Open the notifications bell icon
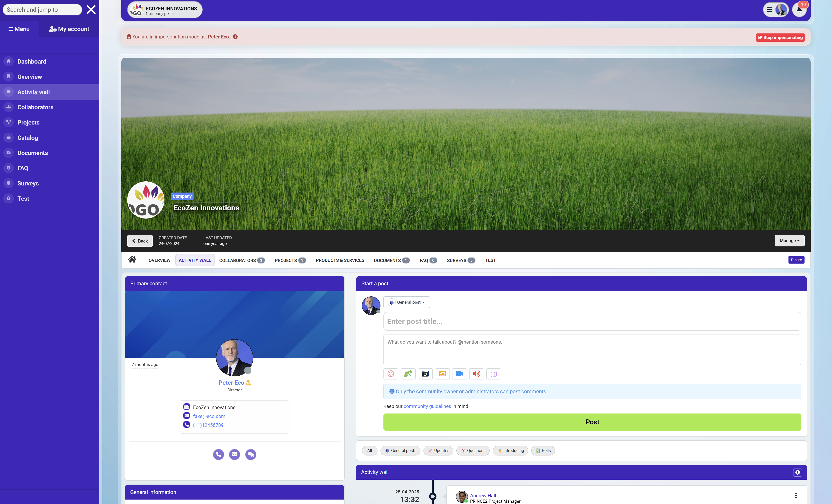Image resolution: width=832 pixels, height=504 pixels. (x=799, y=9)
